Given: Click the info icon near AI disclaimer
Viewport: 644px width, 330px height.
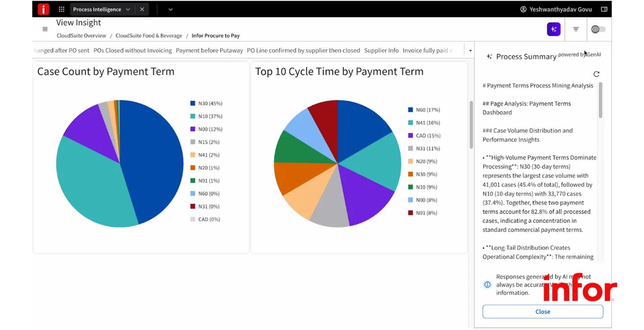Looking at the screenshot, I should coord(487,285).
